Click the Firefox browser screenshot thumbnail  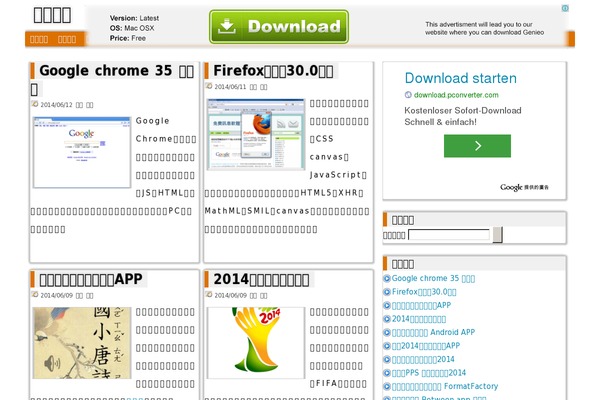coord(256,134)
